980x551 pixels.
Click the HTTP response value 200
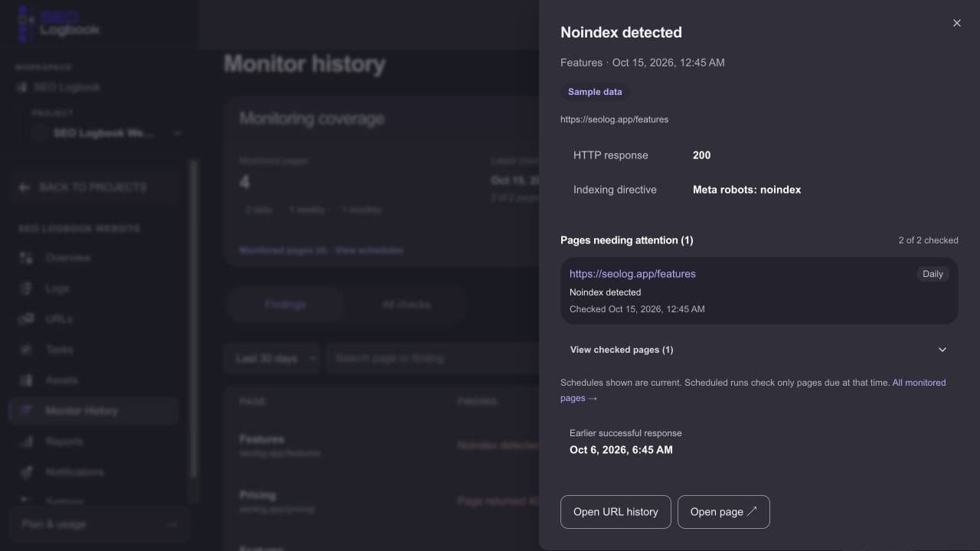tap(701, 155)
